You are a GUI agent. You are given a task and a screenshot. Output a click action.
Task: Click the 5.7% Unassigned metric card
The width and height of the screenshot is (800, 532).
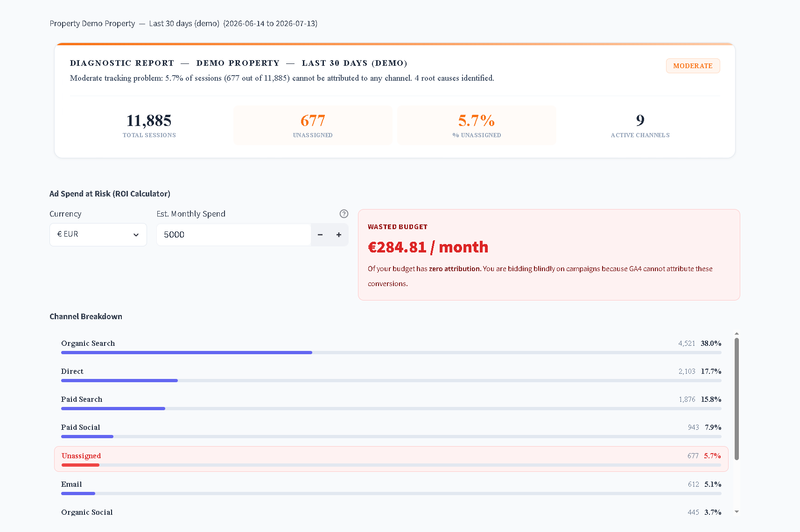tap(477, 125)
